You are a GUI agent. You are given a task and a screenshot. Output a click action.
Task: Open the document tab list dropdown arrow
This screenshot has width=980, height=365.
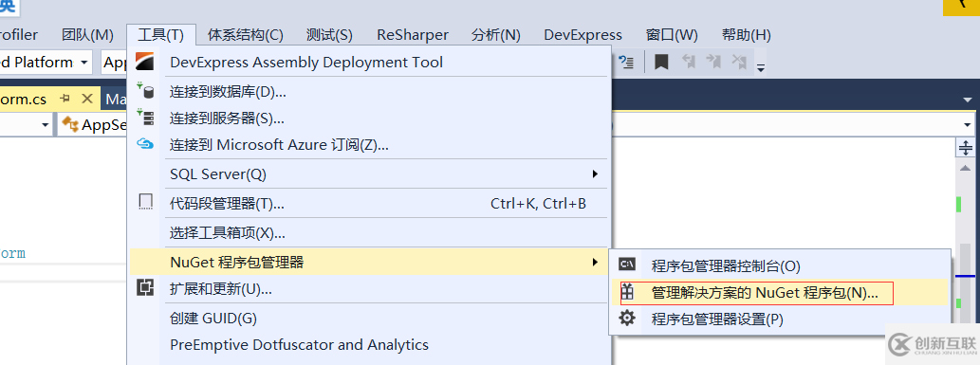[968, 100]
